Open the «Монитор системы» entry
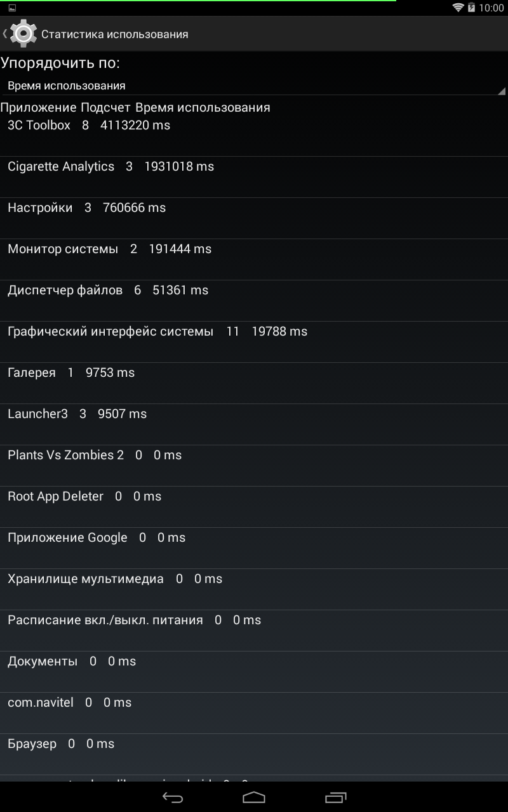This screenshot has height=812, width=508. 254,259
